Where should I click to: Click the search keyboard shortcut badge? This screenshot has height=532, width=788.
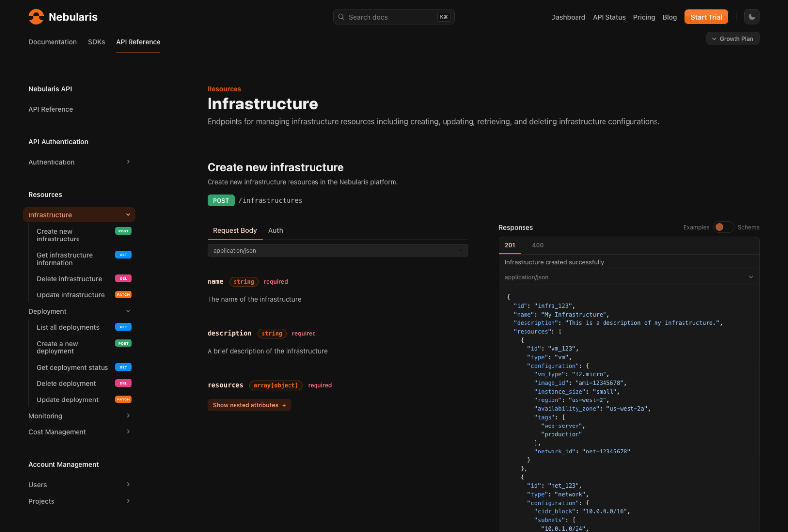pyautogui.click(x=444, y=17)
